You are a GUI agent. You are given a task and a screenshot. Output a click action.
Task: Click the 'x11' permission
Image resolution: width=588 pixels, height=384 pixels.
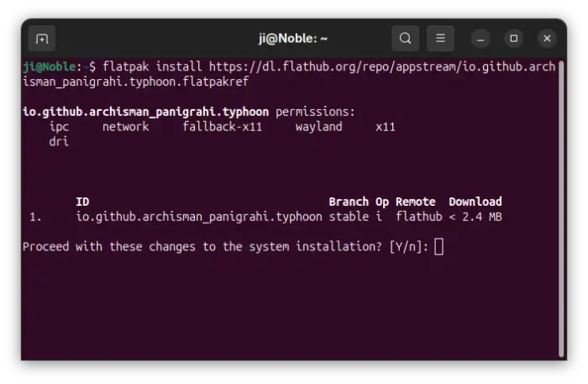tap(385, 127)
